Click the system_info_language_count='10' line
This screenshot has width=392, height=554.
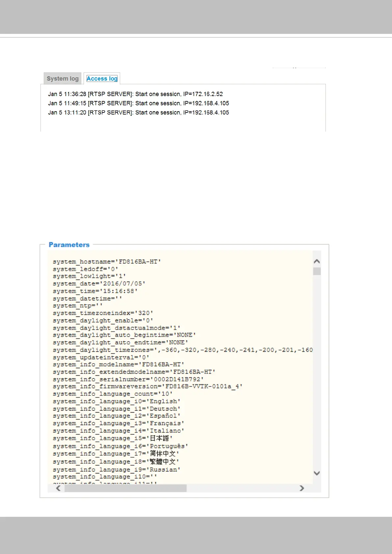(113, 394)
